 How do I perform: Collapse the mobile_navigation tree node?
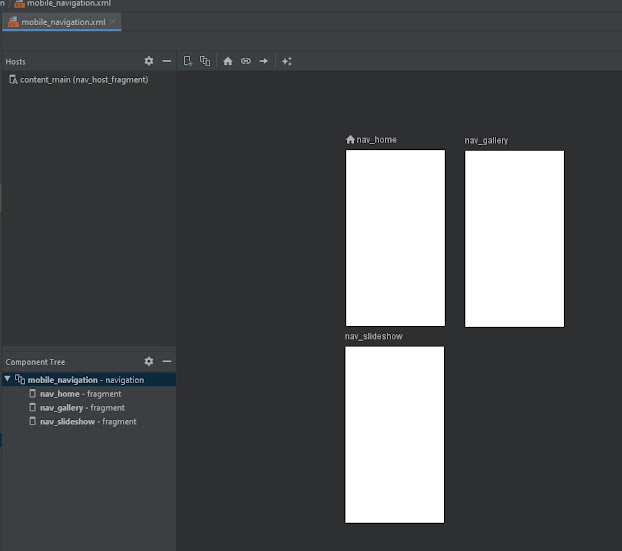click(x=8, y=380)
